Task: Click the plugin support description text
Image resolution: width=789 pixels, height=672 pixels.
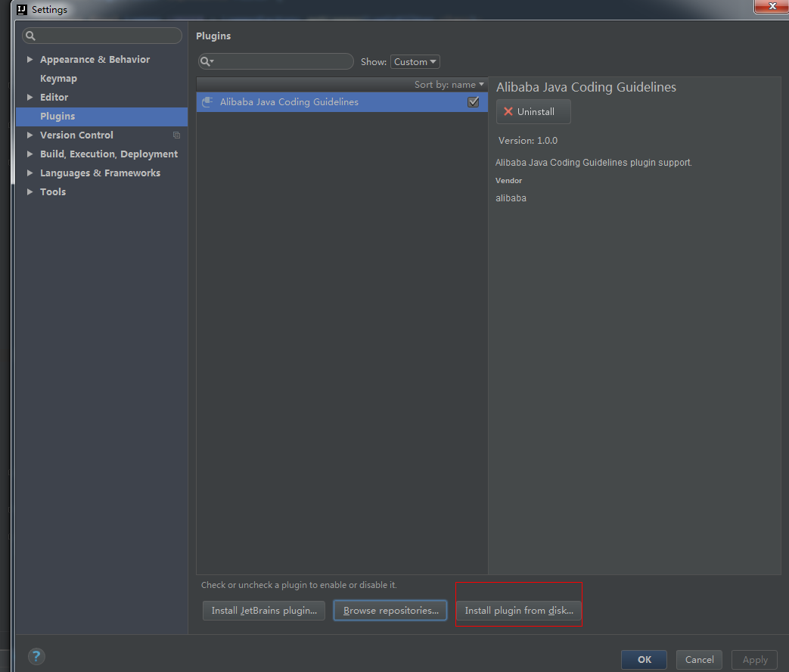Action: click(594, 163)
